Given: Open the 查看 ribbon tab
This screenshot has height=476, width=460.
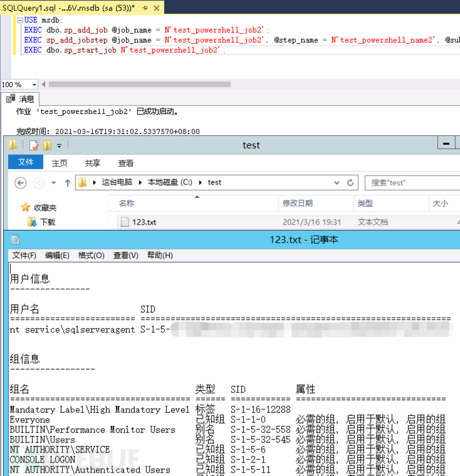Looking at the screenshot, I should pos(126,163).
